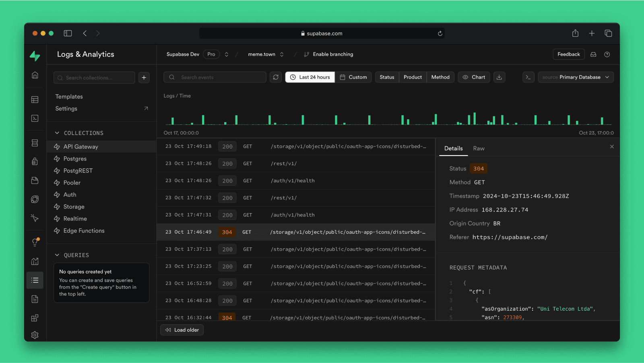
Task: Download the query results
Action: tap(499, 77)
